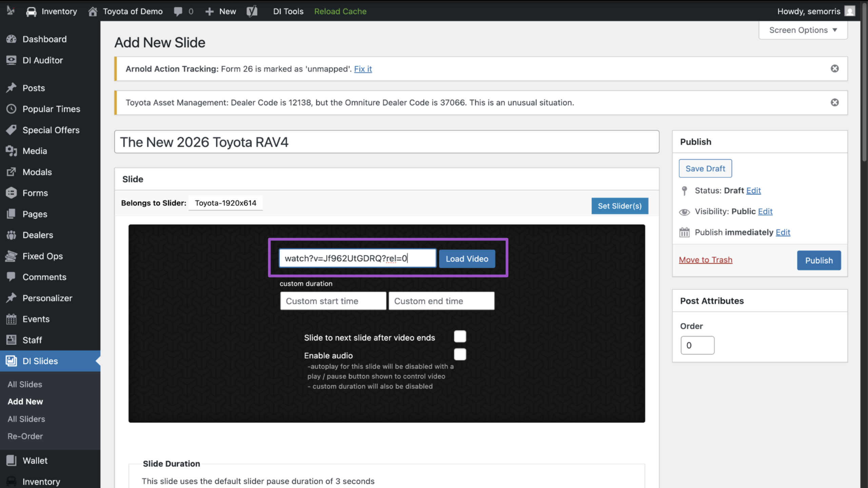The image size is (868, 488).
Task: Expand the Screen Options dropdown
Action: coord(803,30)
